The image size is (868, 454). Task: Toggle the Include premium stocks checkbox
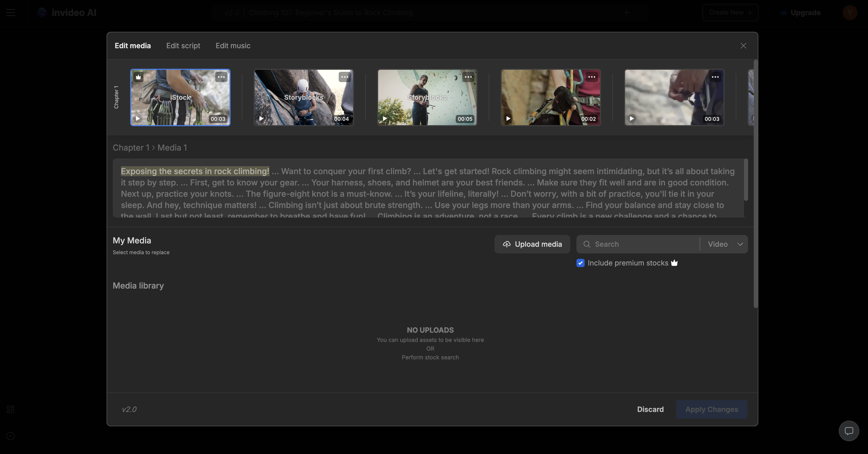click(580, 263)
